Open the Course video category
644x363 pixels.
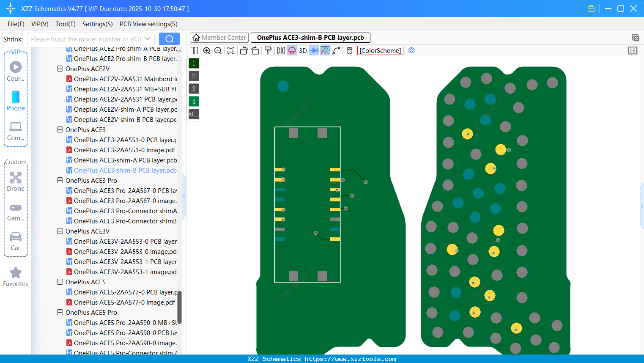(x=16, y=71)
